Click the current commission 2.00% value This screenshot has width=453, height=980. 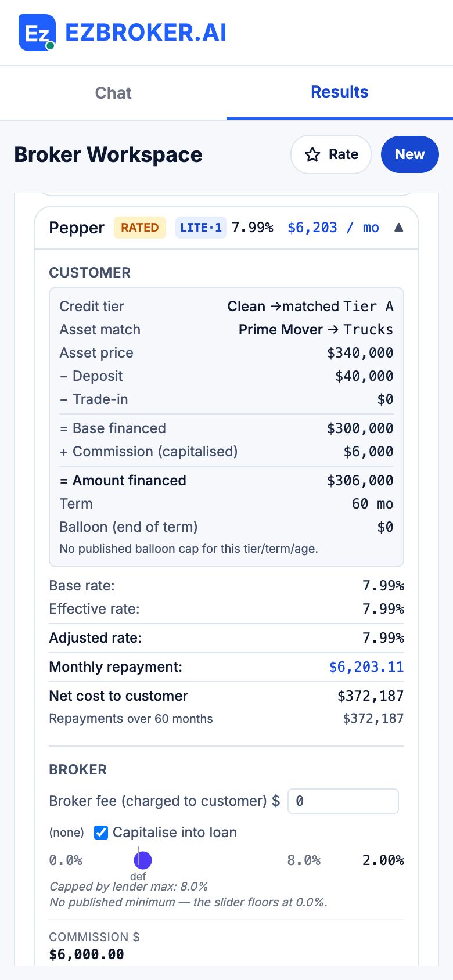[383, 860]
